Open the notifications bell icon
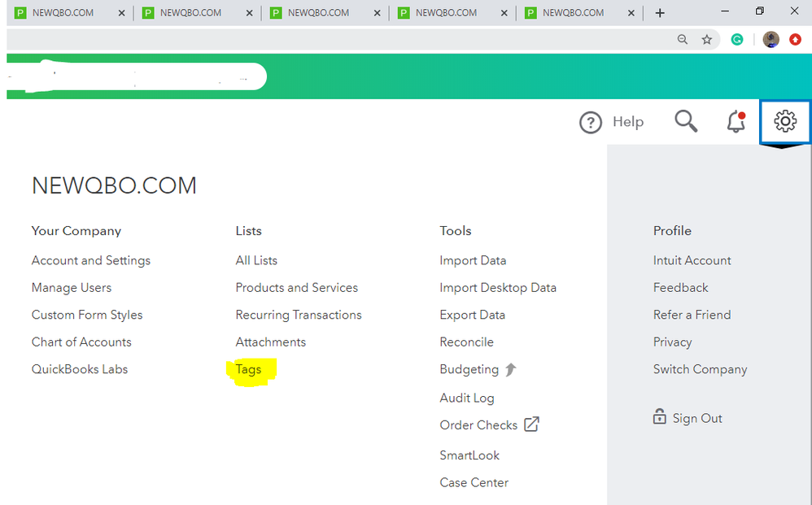The height and width of the screenshot is (505, 812). click(x=736, y=122)
